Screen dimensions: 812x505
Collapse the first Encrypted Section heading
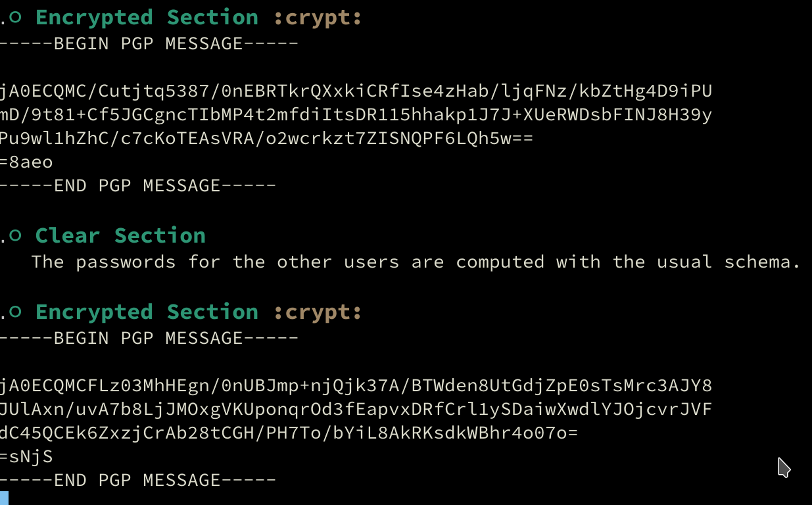click(147, 18)
